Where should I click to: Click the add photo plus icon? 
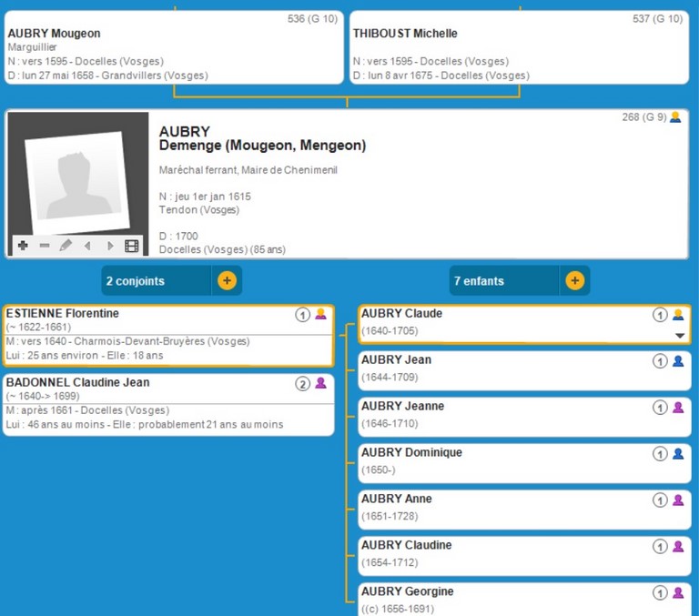point(23,246)
